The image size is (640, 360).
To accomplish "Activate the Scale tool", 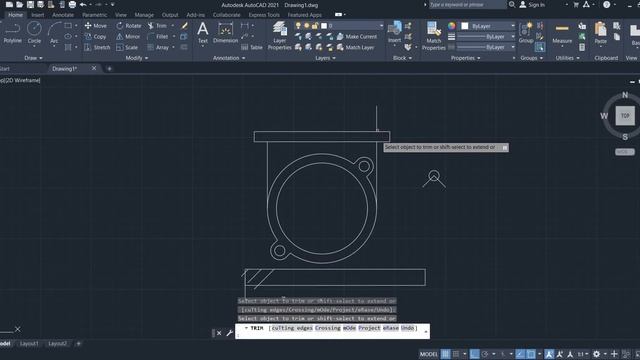I will pos(127,47).
